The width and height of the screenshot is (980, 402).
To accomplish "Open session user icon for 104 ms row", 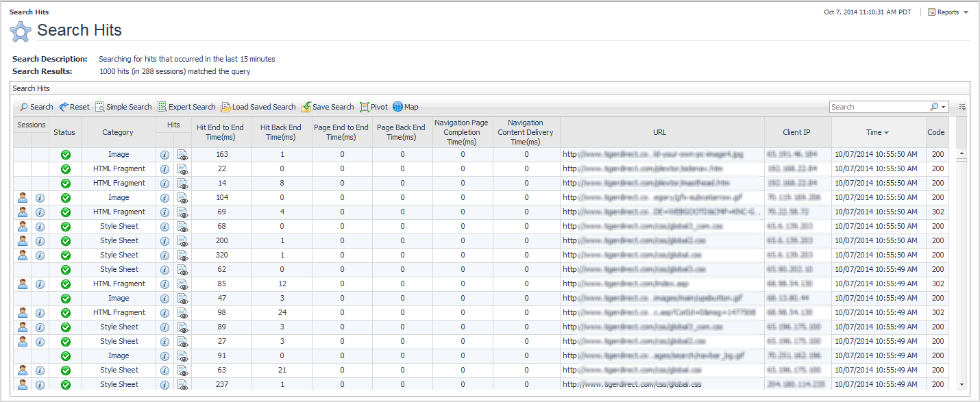I will 23,198.
